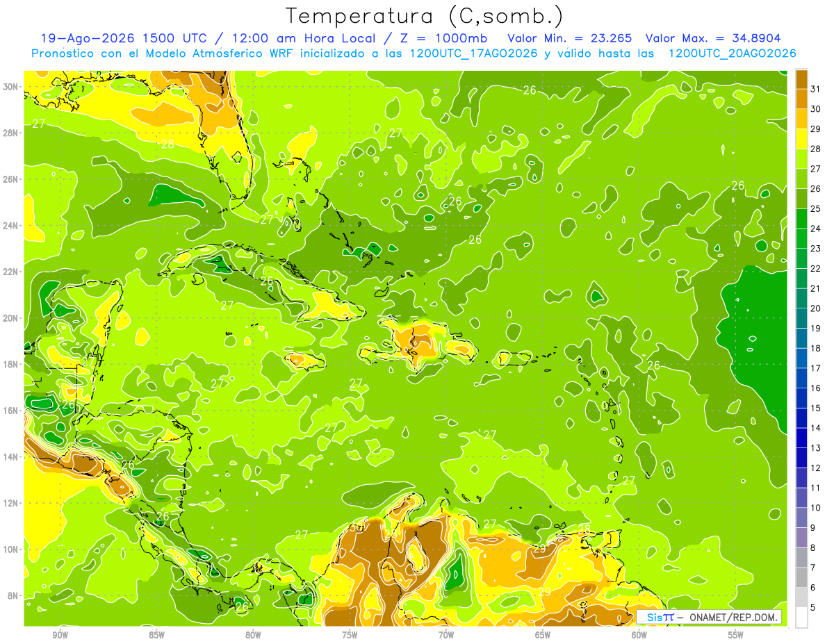This screenshot has height=644, width=834.
Task: Click the legend value label 23
Action: click(816, 249)
